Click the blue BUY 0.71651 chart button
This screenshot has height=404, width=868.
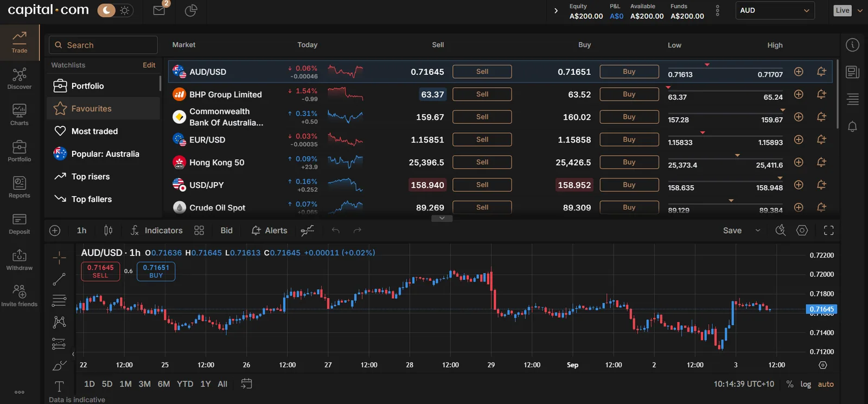156,271
